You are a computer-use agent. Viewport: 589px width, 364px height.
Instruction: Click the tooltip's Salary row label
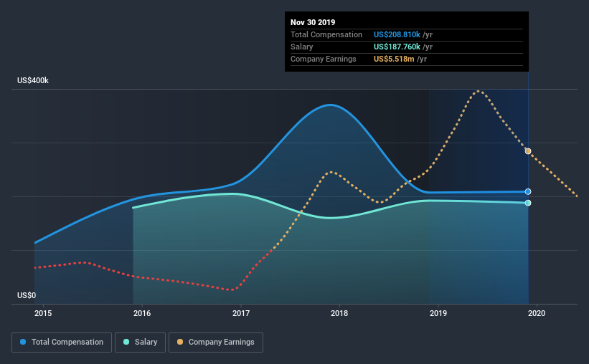click(301, 47)
